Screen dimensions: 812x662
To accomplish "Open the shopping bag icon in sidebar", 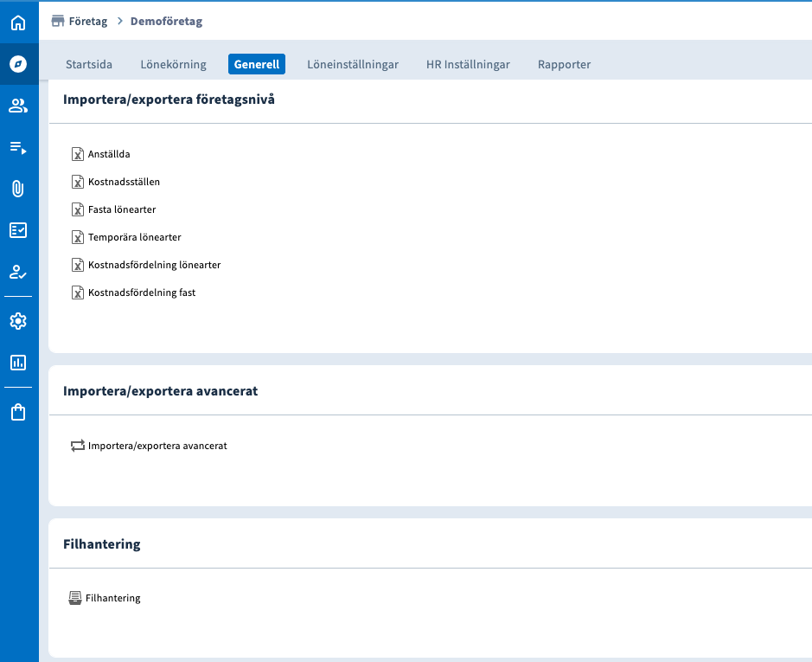I will tap(18, 412).
